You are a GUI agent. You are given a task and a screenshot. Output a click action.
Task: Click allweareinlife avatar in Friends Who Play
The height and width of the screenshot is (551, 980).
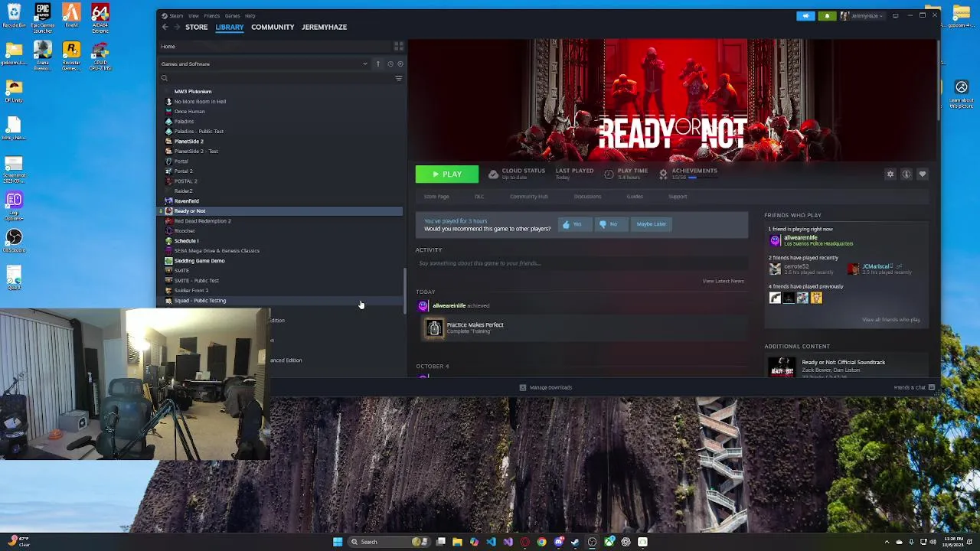click(775, 240)
